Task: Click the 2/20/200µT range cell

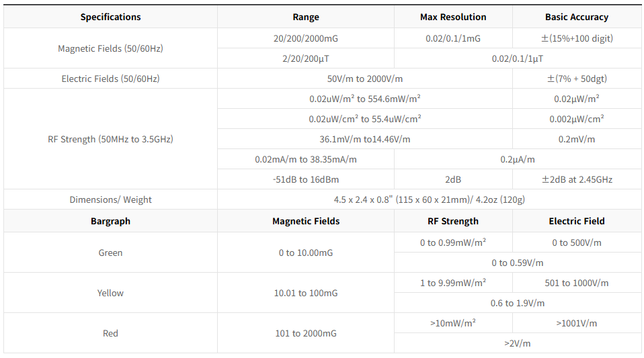Action: click(306, 58)
